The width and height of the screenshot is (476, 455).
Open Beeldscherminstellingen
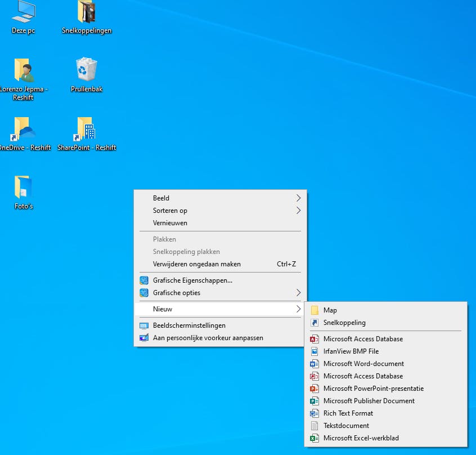189,325
